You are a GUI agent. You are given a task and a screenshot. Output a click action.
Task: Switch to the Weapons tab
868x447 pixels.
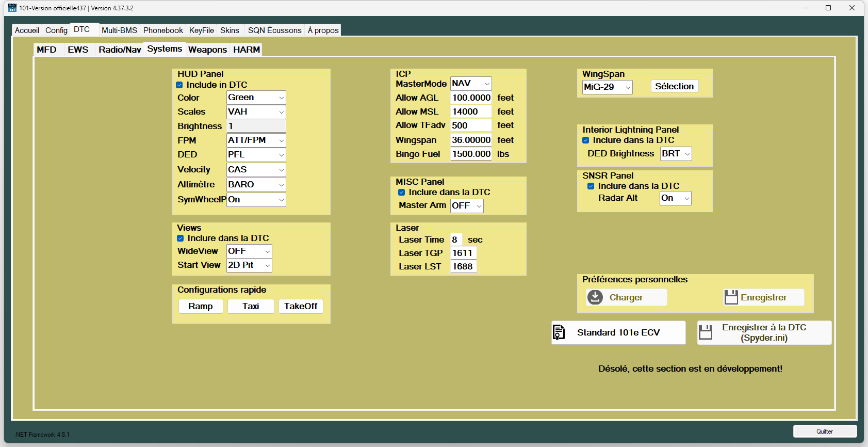pos(207,50)
